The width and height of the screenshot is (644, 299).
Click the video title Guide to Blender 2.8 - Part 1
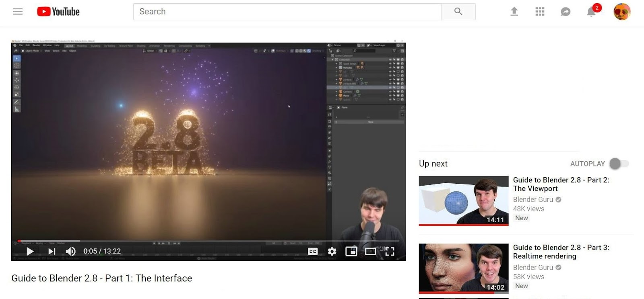pyautogui.click(x=102, y=278)
